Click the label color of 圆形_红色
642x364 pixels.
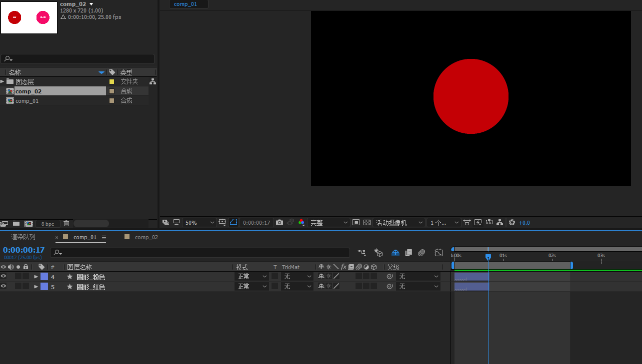point(44,286)
